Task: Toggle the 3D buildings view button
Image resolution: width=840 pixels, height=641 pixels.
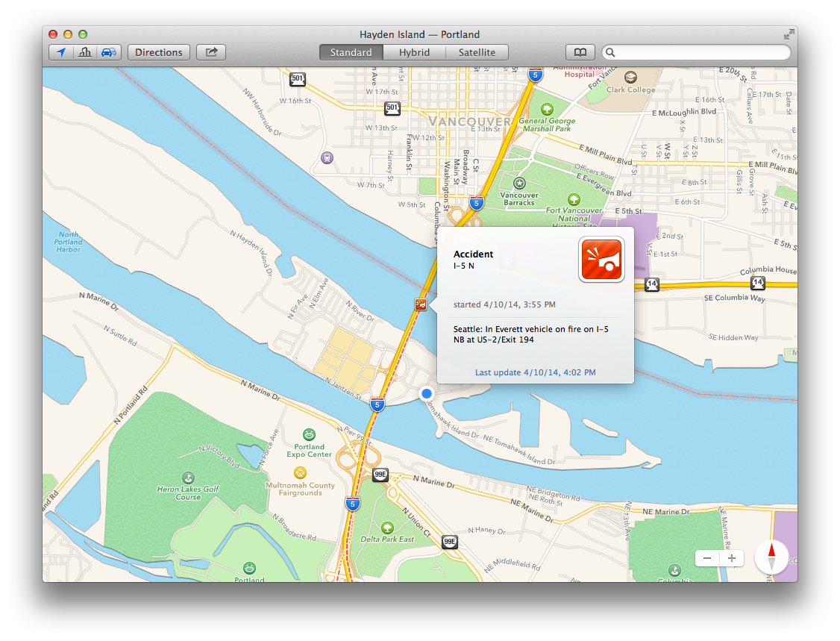Action: click(84, 52)
